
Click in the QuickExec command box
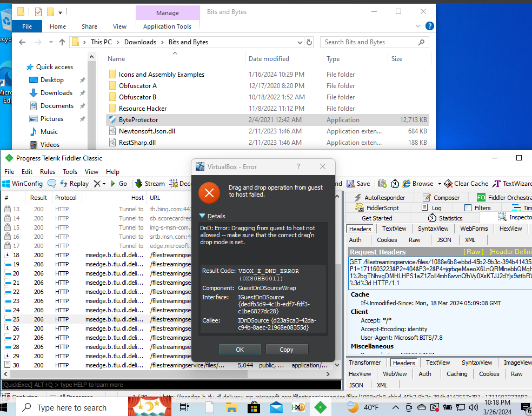point(171,385)
